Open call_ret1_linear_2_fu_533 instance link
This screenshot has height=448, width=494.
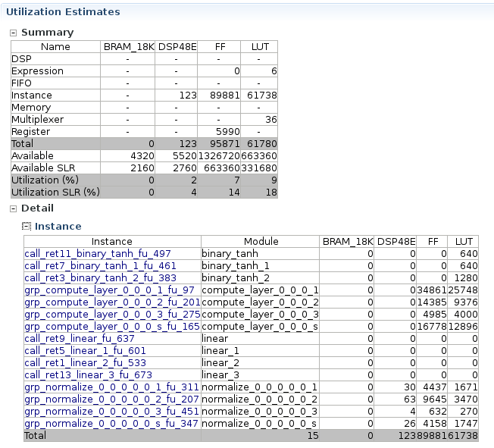coord(85,363)
